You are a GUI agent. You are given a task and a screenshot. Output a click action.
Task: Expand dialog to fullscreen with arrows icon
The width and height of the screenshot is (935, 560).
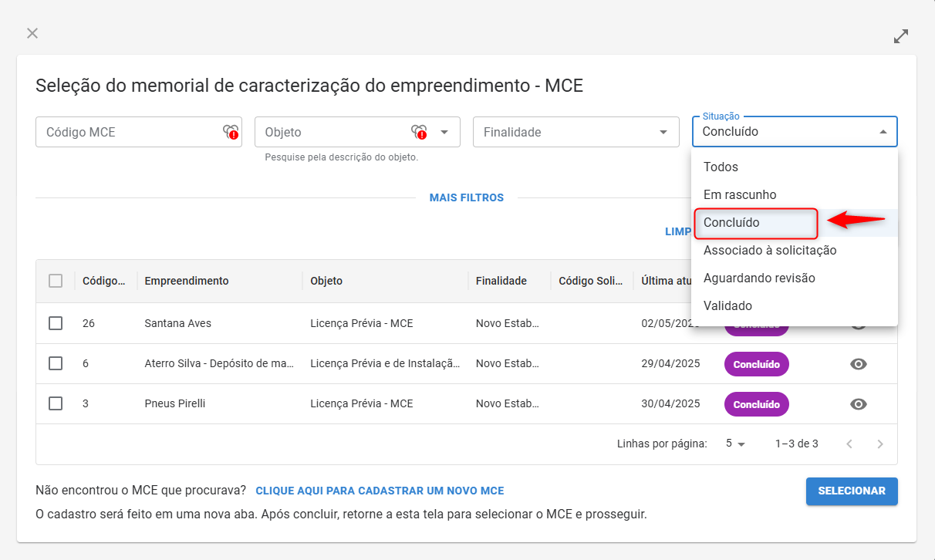pos(901,36)
